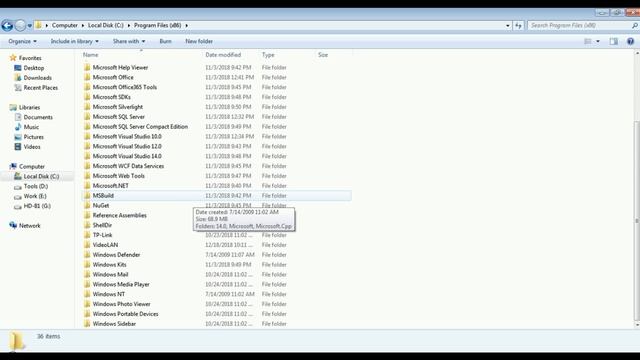Select HD-B1 (G:) drive
640x360 pixels.
click(x=37, y=206)
